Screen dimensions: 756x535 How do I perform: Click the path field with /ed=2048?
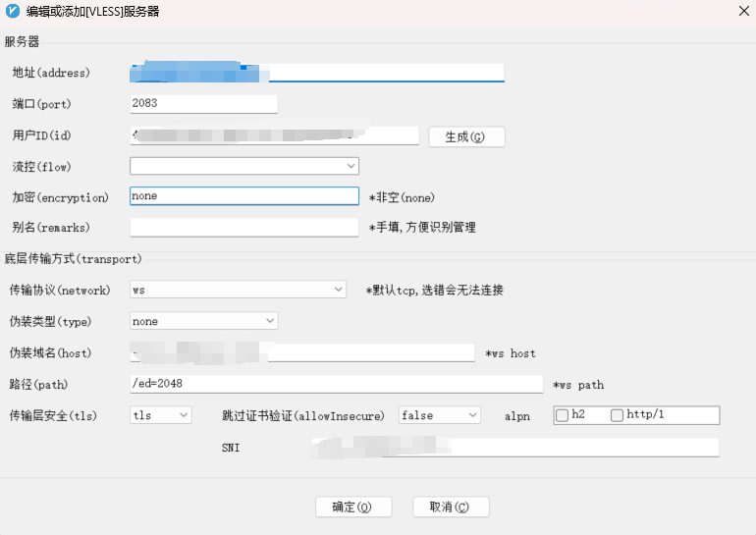pos(337,384)
